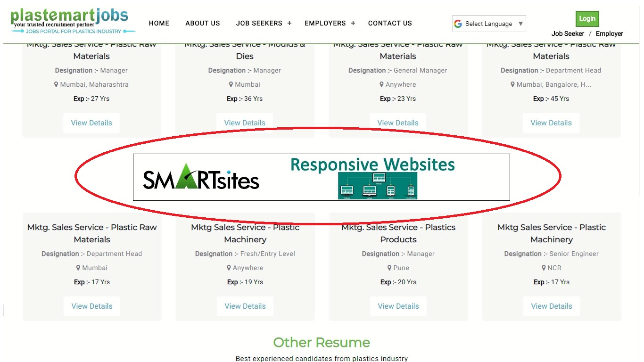Click the green Login button

tap(587, 19)
